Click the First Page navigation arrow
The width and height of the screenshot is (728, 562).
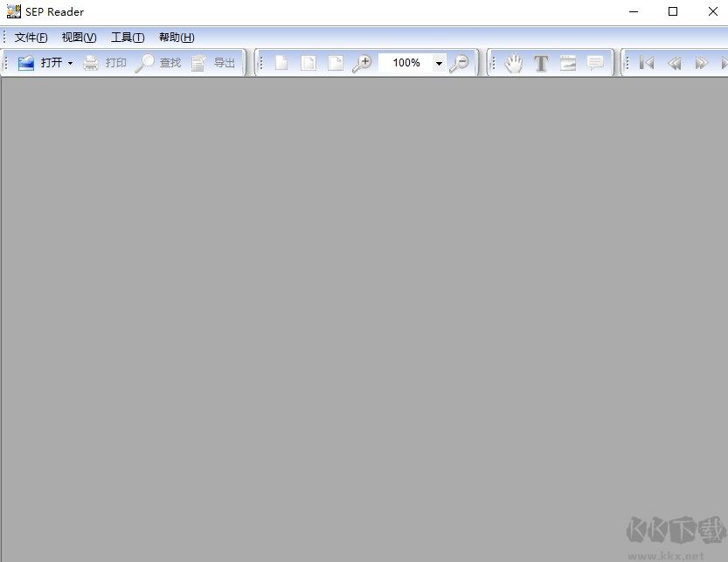coord(647,62)
